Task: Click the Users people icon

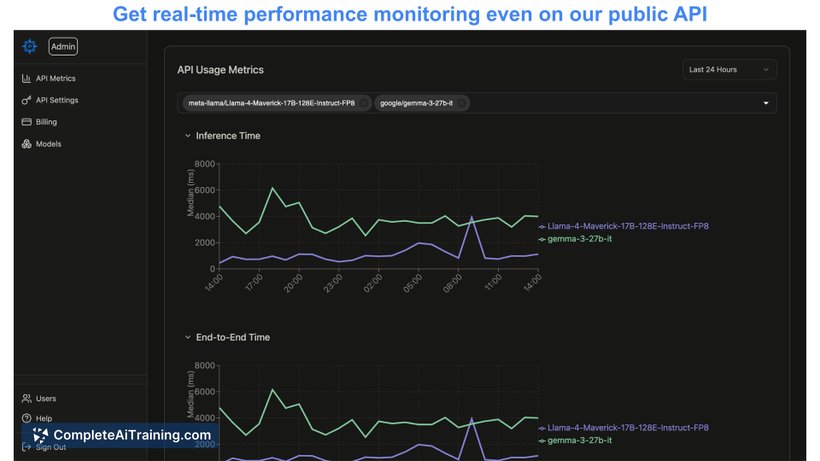Action: click(x=26, y=398)
